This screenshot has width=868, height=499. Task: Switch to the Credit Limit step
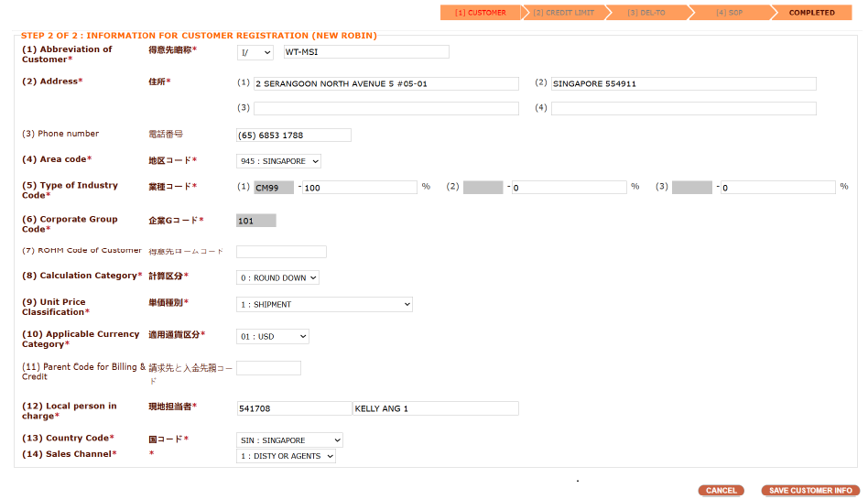tap(563, 13)
